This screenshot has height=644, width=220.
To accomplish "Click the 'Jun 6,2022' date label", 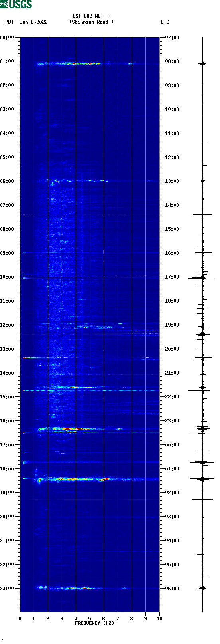I will click(x=34, y=22).
